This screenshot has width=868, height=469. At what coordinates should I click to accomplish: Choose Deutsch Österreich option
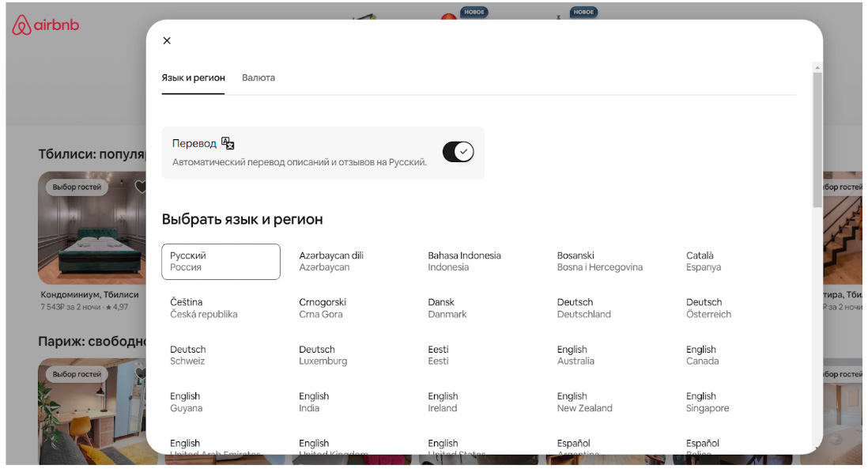[708, 308]
